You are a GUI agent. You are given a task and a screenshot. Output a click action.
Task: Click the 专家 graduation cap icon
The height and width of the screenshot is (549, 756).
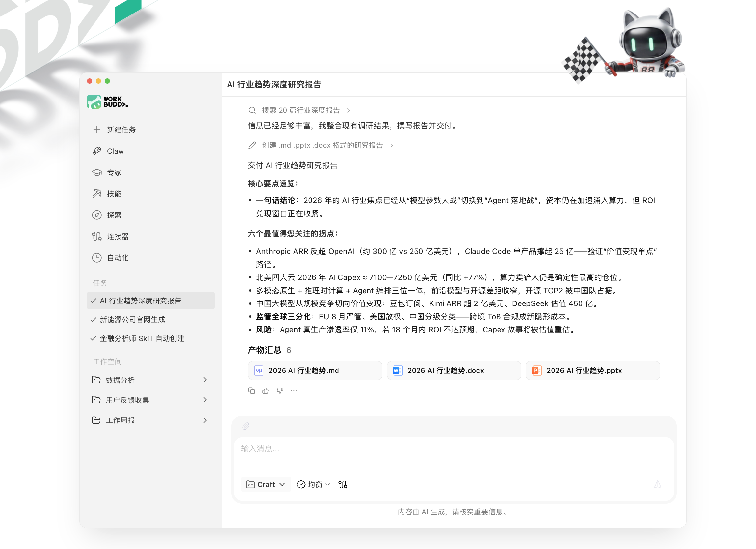97,172
